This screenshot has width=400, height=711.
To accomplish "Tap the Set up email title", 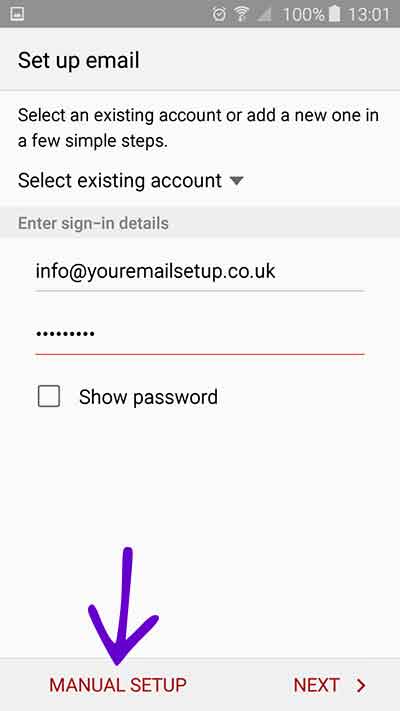I will pyautogui.click(x=78, y=61).
